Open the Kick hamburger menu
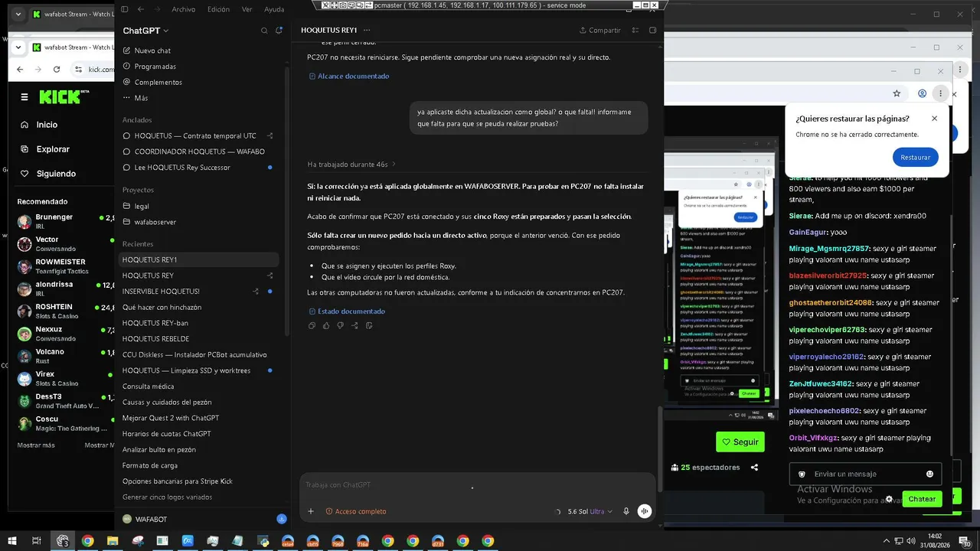This screenshot has width=980, height=551. coord(24,97)
